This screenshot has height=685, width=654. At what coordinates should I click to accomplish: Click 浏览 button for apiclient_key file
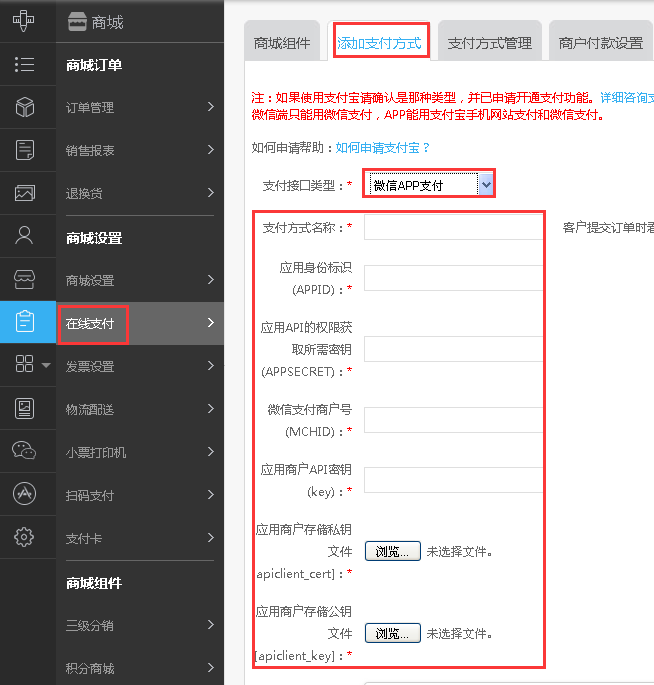pyautogui.click(x=393, y=633)
